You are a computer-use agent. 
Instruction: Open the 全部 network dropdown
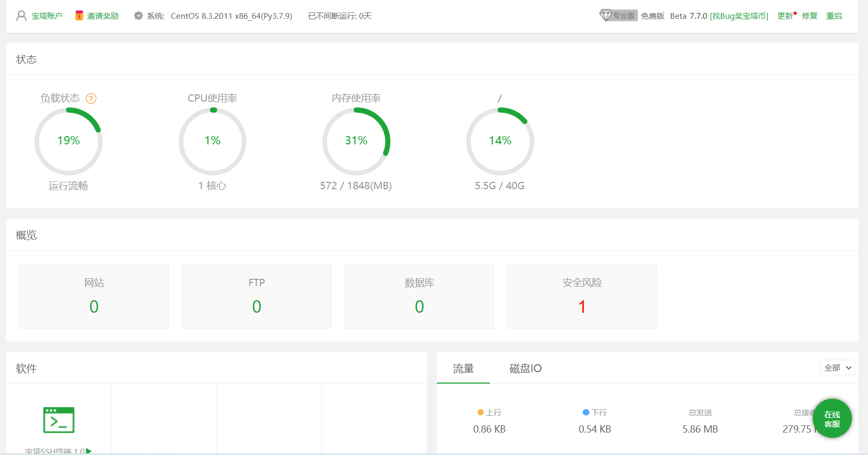(x=837, y=367)
